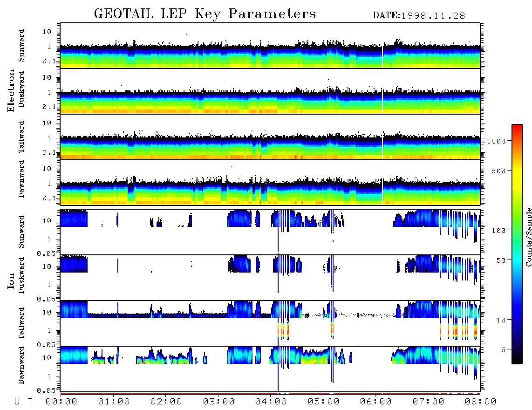Image resolution: width=532 pixels, height=410 pixels.
Task: Click the Ion "Tailward" panel label
Action: 21,323
